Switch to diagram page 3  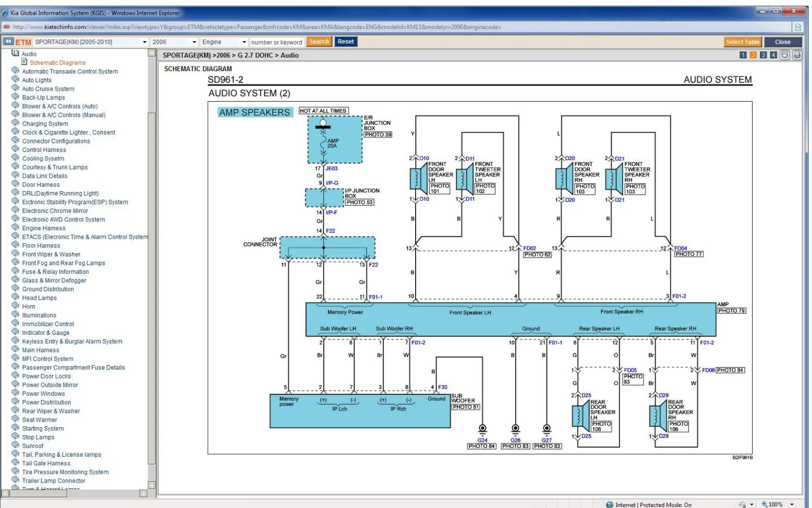tap(763, 55)
